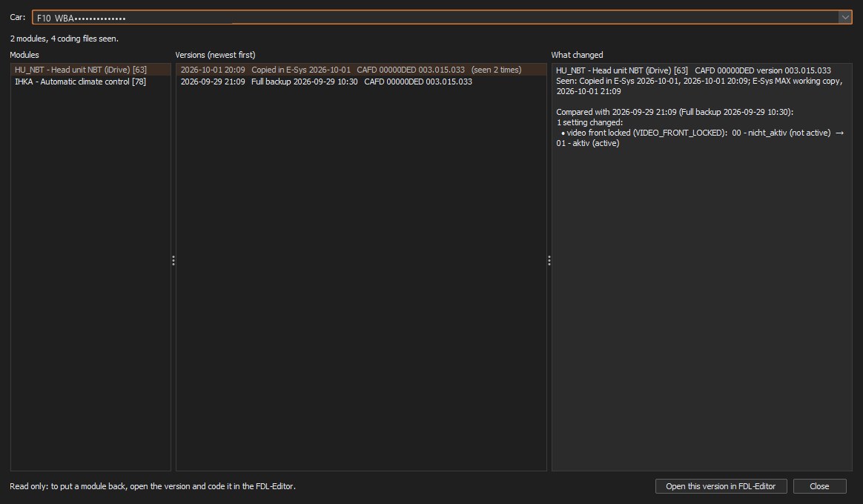This screenshot has height=504, width=863.
Task: Close the dialog with the Close button
Action: 819,486
